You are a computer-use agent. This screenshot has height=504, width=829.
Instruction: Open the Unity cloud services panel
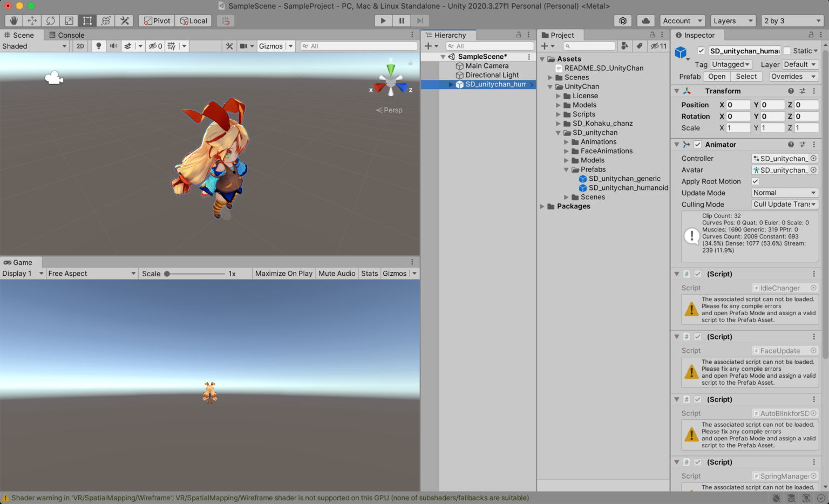coord(645,21)
